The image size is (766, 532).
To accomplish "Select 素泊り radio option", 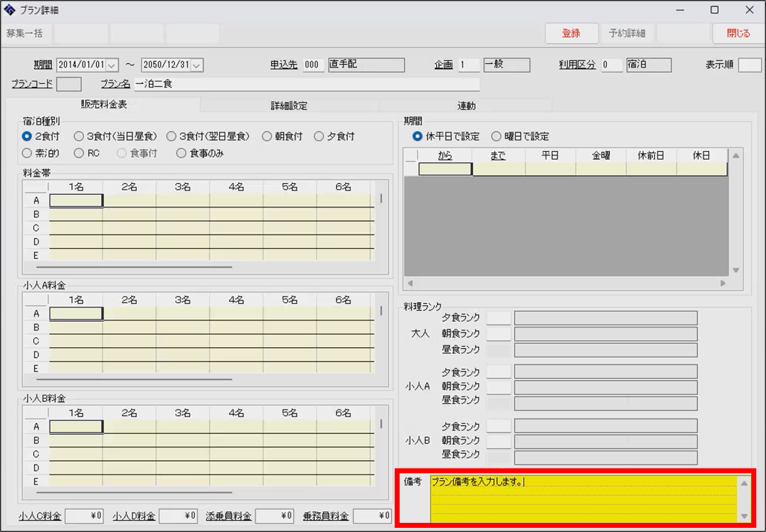I will pyautogui.click(x=27, y=153).
